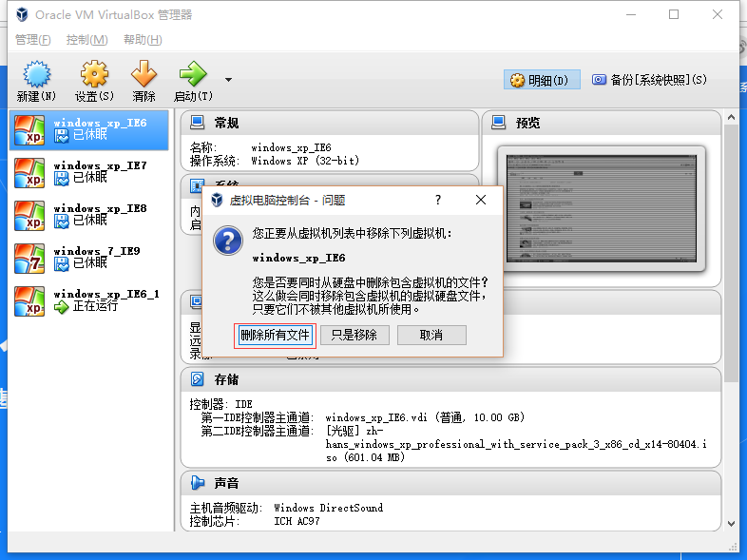
Task: Select windows_xp_IE7 VM icon in list
Action: click(x=29, y=172)
